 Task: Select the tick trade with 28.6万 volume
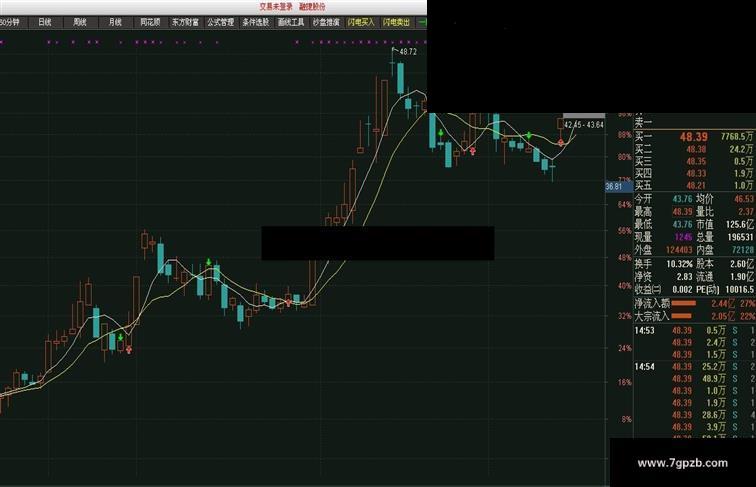694,415
